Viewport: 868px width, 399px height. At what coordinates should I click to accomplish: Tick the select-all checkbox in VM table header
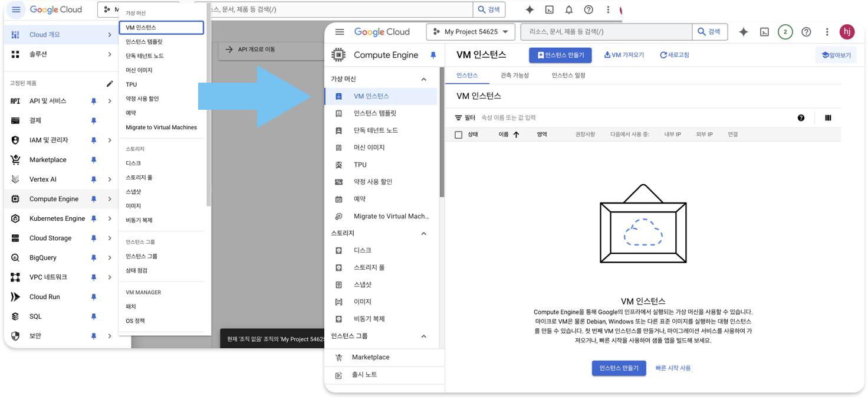tap(458, 135)
